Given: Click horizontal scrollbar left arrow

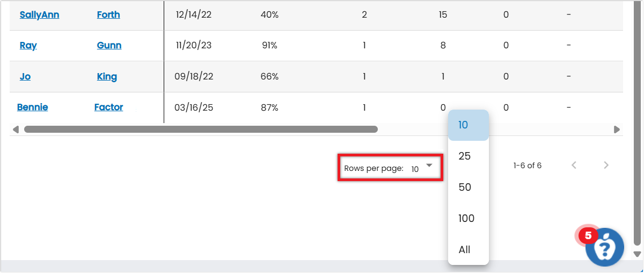Looking at the screenshot, I should tap(16, 130).
